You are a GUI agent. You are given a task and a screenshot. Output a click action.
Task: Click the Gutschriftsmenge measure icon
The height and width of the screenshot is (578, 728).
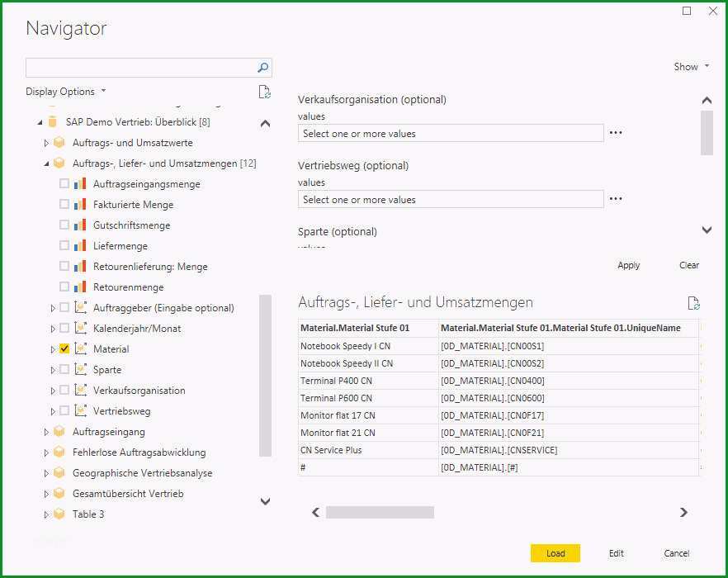[x=80, y=225]
